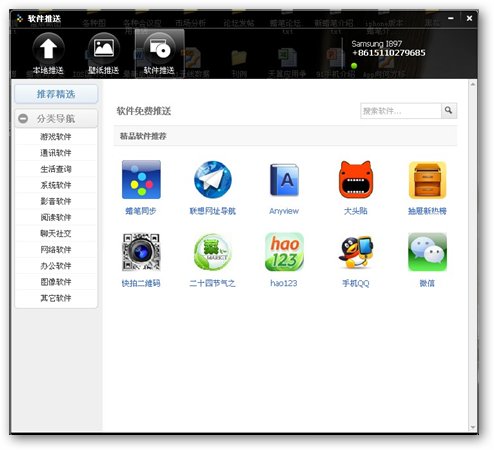Click the 抽屉新热榜 link text
Viewport: 494px width, 450px height.
pyautogui.click(x=427, y=211)
